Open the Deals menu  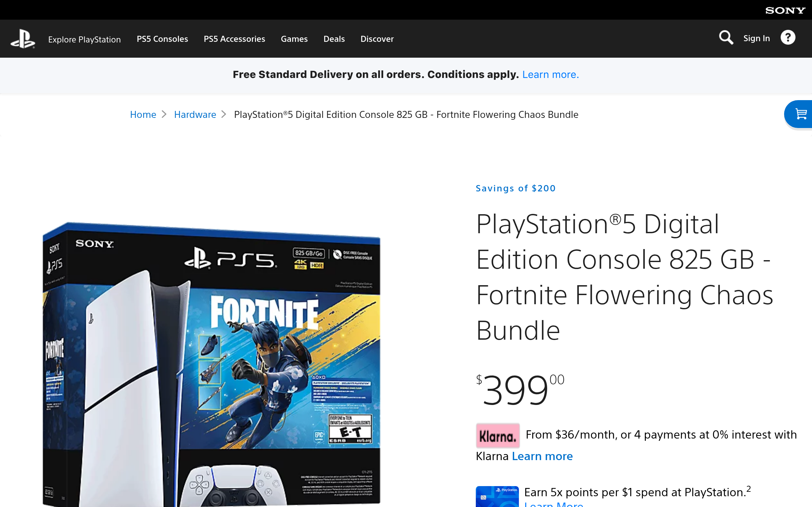(x=334, y=39)
